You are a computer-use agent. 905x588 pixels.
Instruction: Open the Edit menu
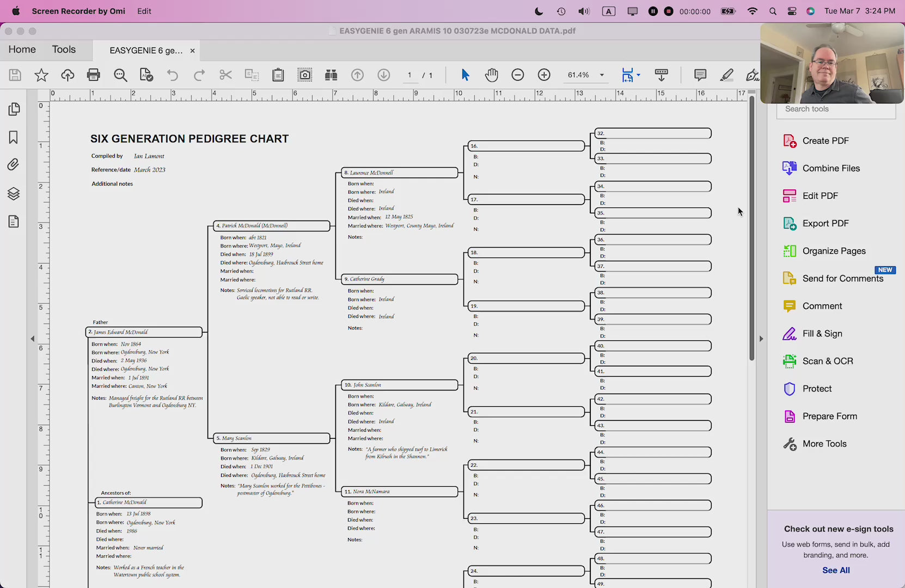[x=144, y=11]
